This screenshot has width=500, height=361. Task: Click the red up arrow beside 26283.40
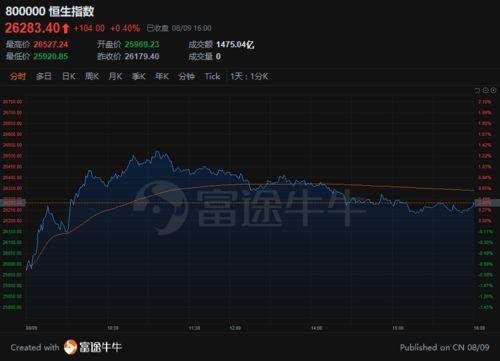[x=66, y=28]
